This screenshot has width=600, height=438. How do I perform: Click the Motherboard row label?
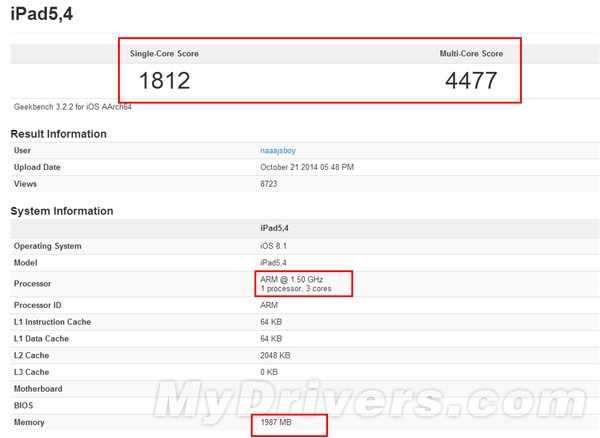pyautogui.click(x=38, y=389)
